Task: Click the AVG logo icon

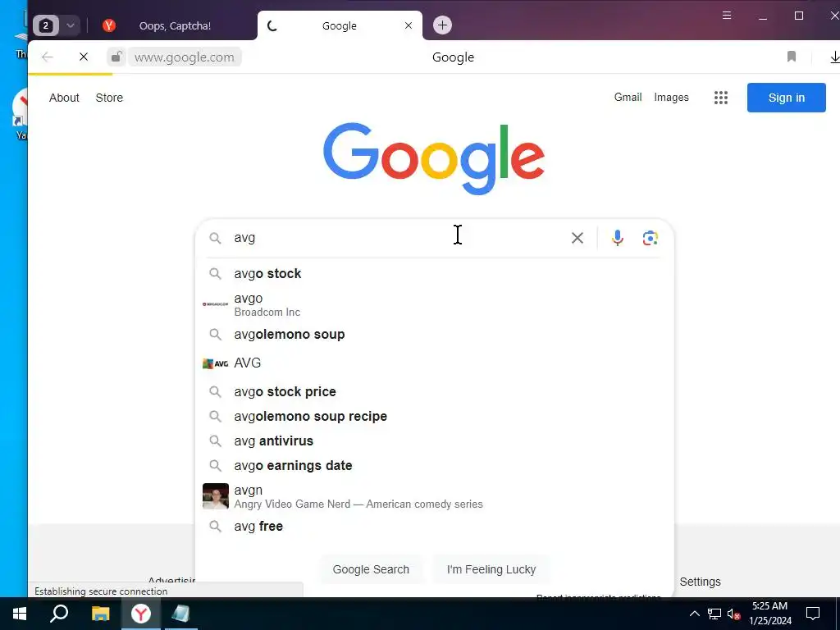Action: pos(216,363)
